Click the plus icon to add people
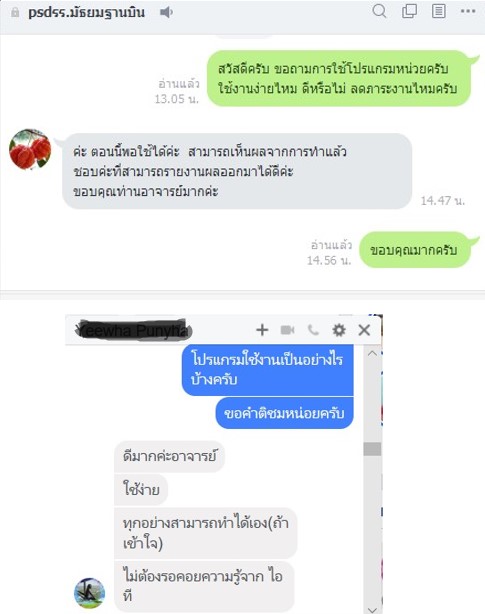The height and width of the screenshot is (614, 485). 262,330
